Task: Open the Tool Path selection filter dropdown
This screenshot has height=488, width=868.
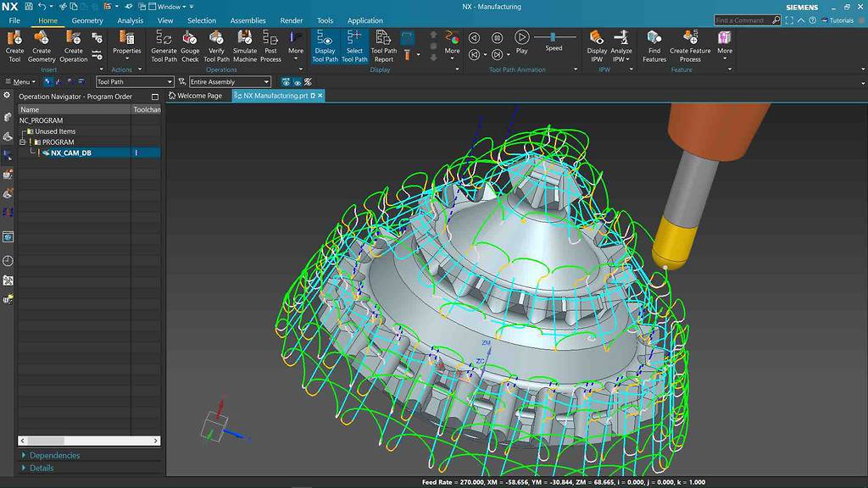Action: point(135,82)
